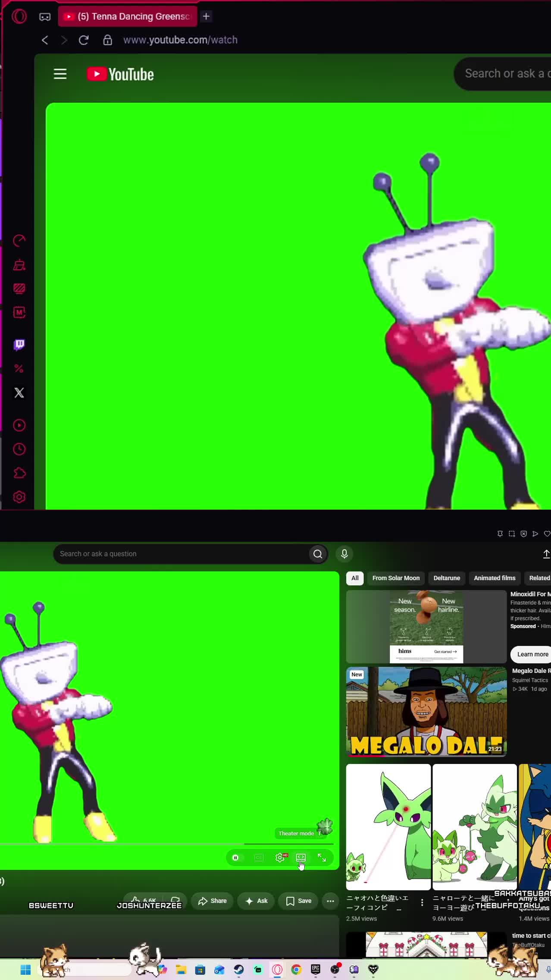Toggle Theater mode button

tap(301, 857)
